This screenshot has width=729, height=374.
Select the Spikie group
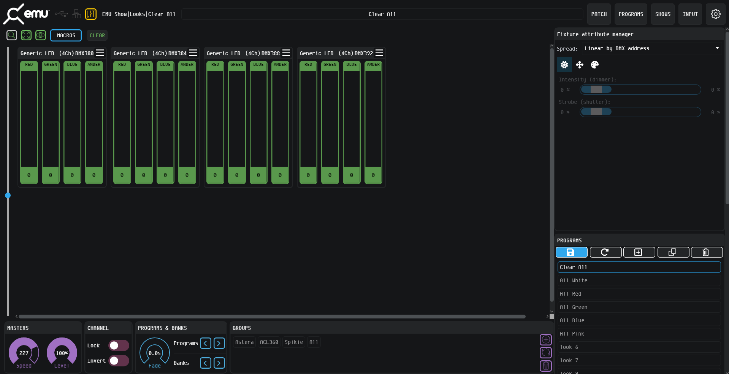[294, 342]
